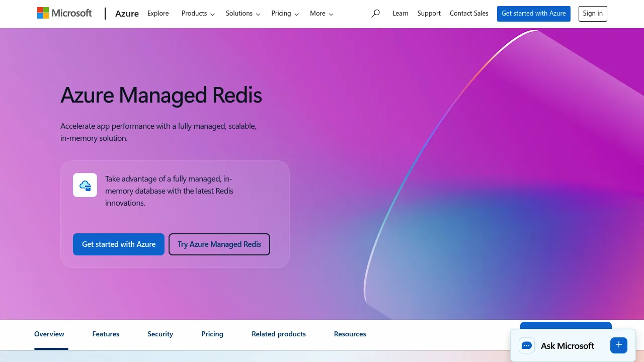This screenshot has width=644, height=362.
Task: Click the Azure brand link
Action: [127, 14]
